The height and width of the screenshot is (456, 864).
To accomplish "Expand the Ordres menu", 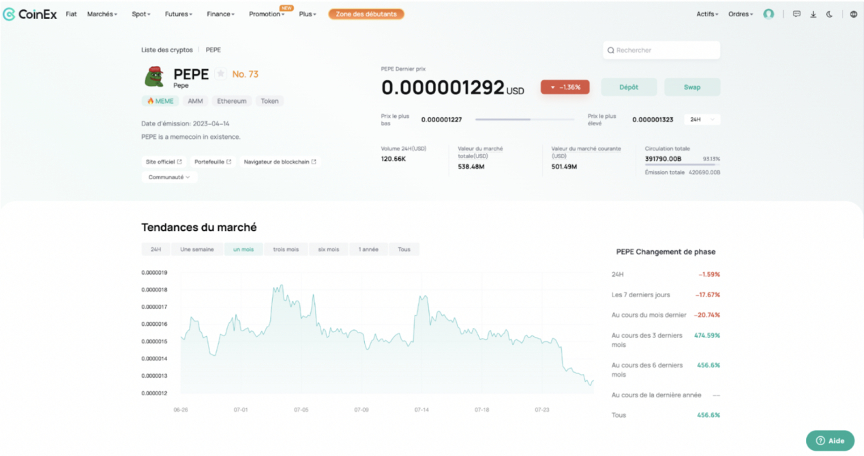I will (741, 14).
